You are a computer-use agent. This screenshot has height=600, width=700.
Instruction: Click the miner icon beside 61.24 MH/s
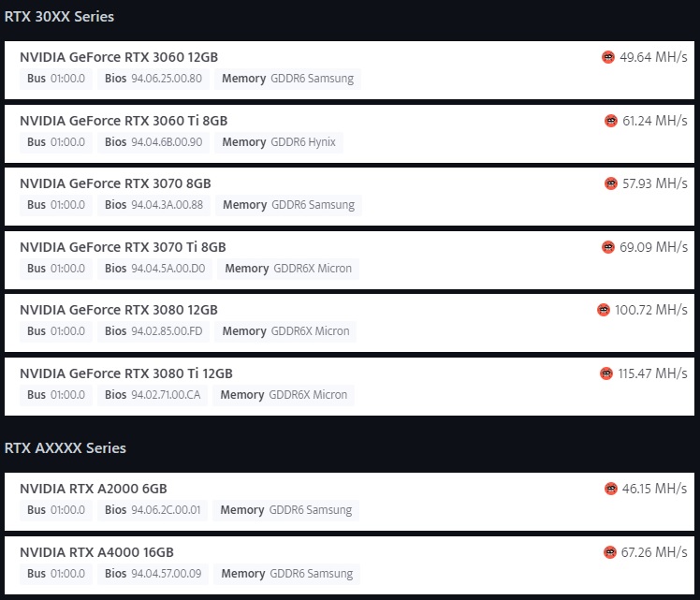point(611,121)
